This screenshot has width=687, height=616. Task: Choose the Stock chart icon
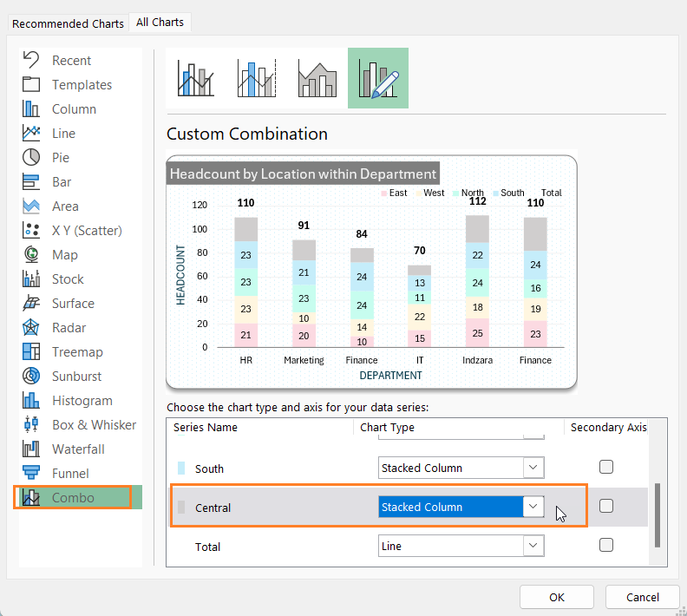pyautogui.click(x=31, y=279)
